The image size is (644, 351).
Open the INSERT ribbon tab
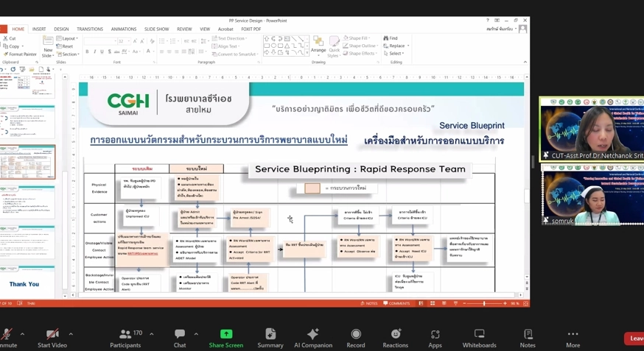coord(39,29)
